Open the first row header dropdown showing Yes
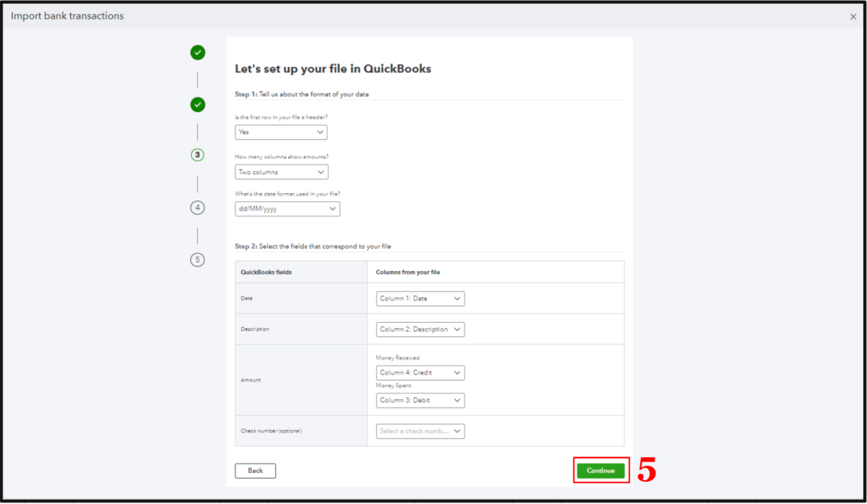Viewport: 867px width, 504px height. click(x=281, y=132)
